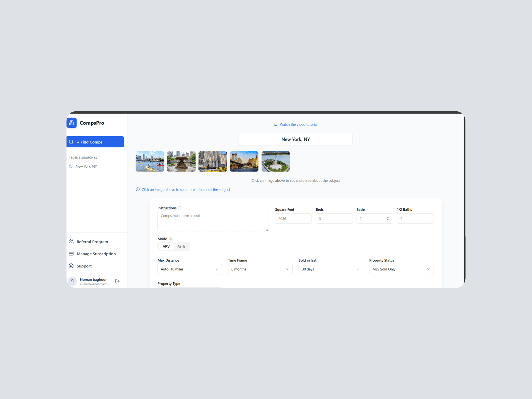Image resolution: width=532 pixels, height=399 pixels.
Task: Click the logout icon beside Noman baghoor
Action: point(117,281)
